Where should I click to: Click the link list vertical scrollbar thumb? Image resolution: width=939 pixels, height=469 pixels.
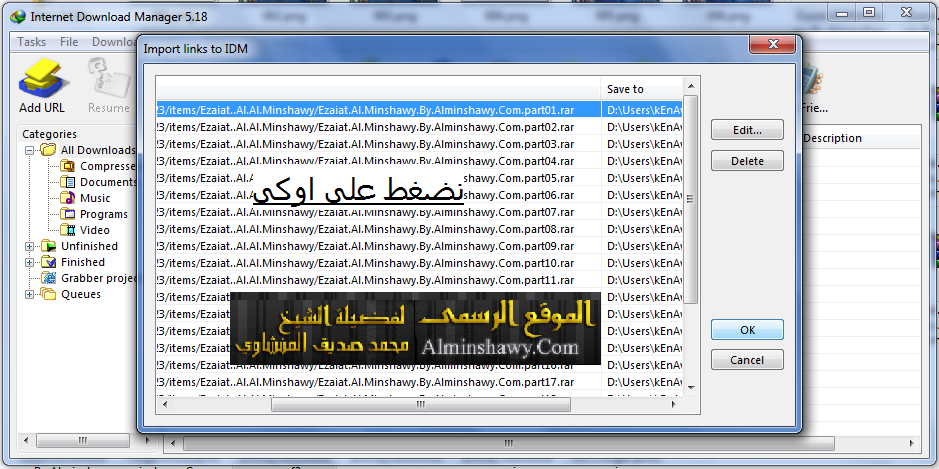690,199
